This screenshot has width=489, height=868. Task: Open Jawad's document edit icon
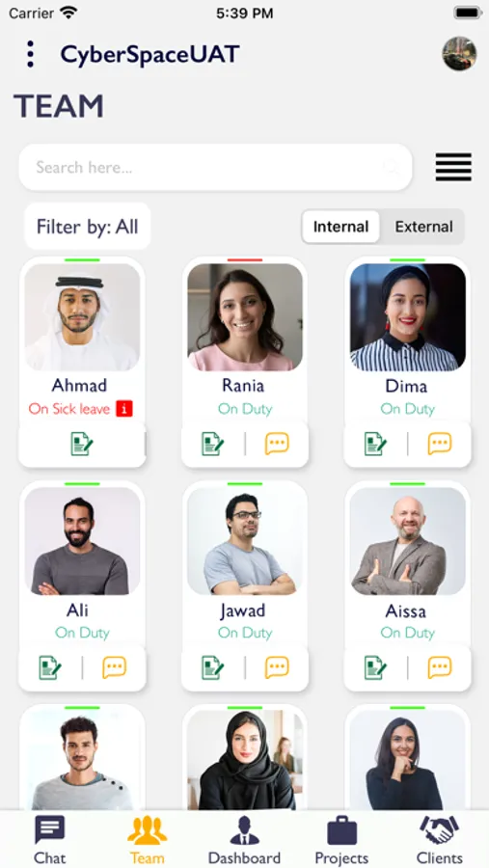coord(212,667)
